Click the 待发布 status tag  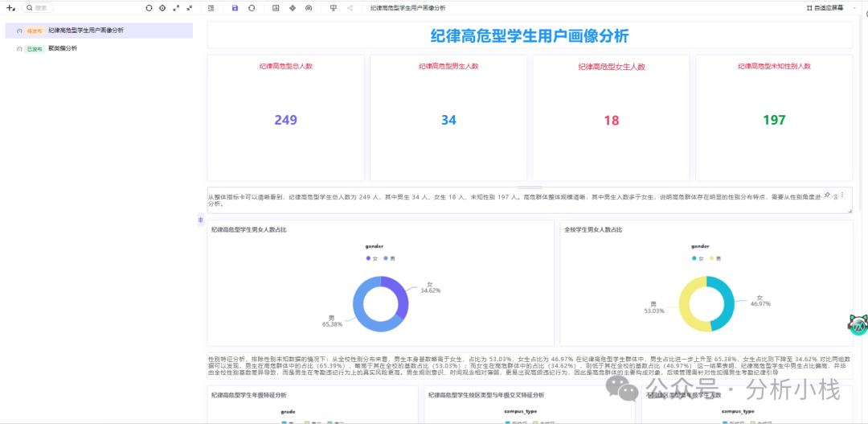point(35,31)
